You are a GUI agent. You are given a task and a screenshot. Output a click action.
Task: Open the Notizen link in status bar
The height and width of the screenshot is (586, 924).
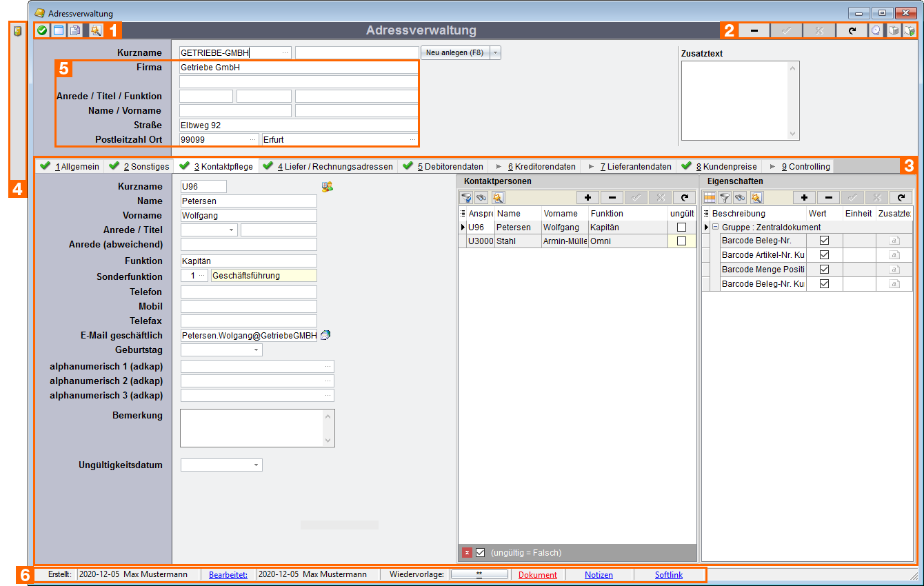coord(599,574)
